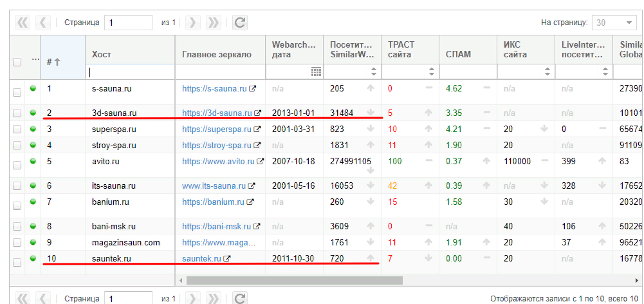Click green status dot for magazinsaun.com
This screenshot has height=304, width=644.
33,242
